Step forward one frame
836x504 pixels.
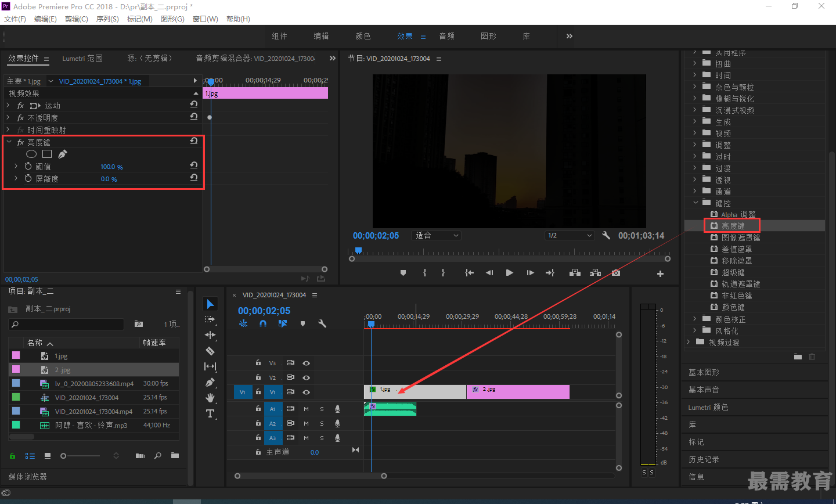[x=530, y=273]
